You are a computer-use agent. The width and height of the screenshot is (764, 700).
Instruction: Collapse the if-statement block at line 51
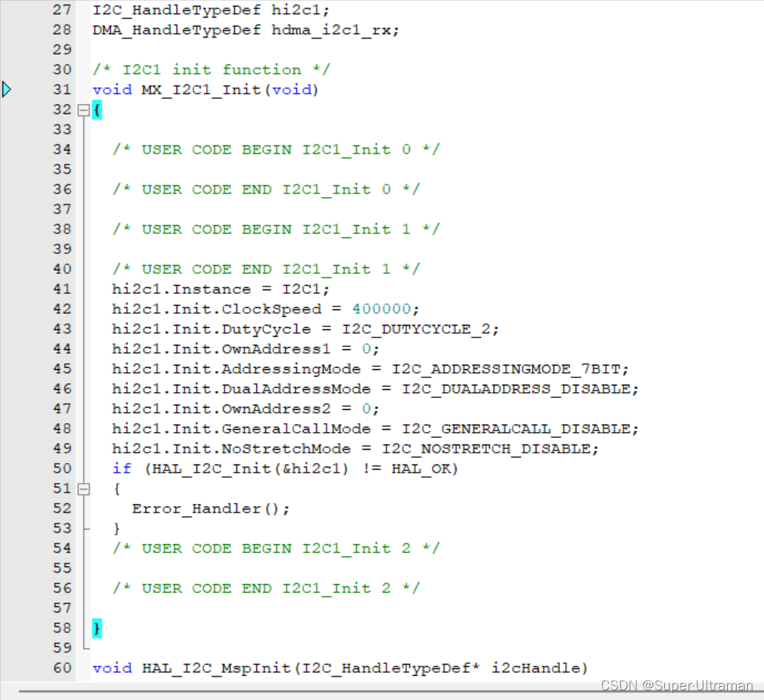coord(83,488)
